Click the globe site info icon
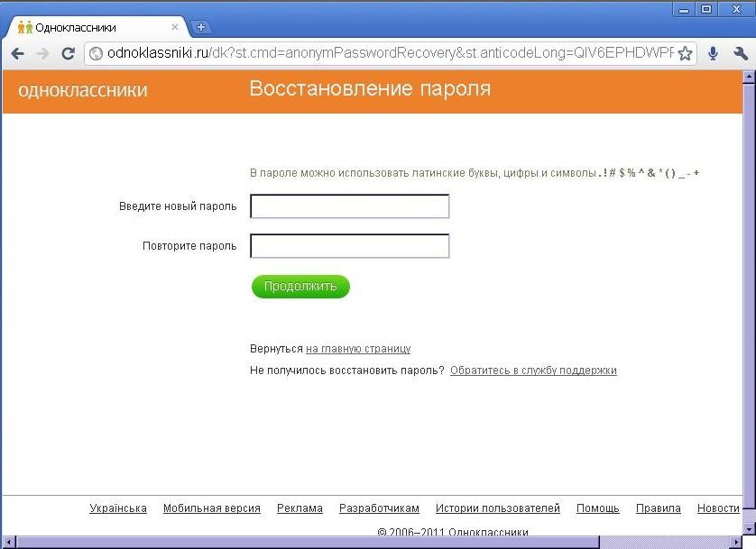Image resolution: width=756 pixels, height=549 pixels. tap(96, 53)
